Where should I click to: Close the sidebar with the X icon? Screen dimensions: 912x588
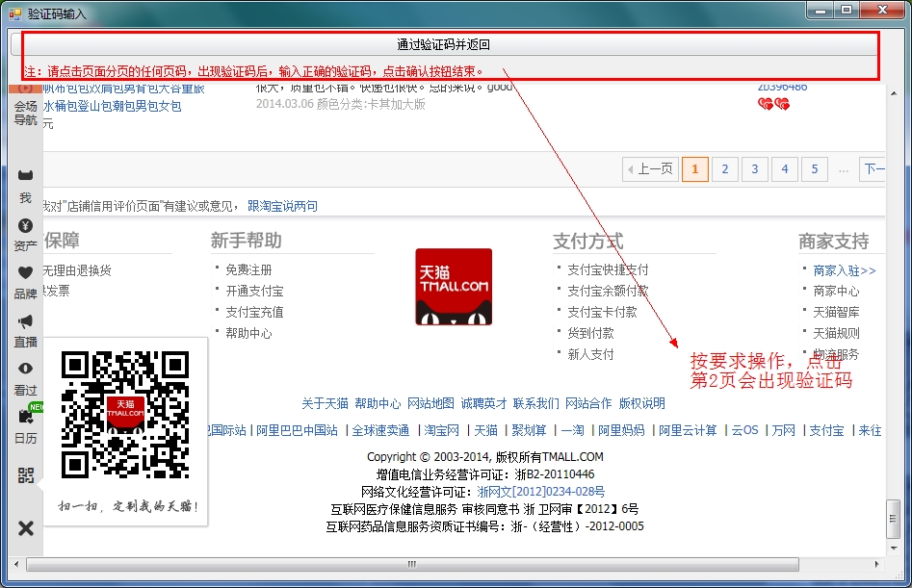[26, 528]
